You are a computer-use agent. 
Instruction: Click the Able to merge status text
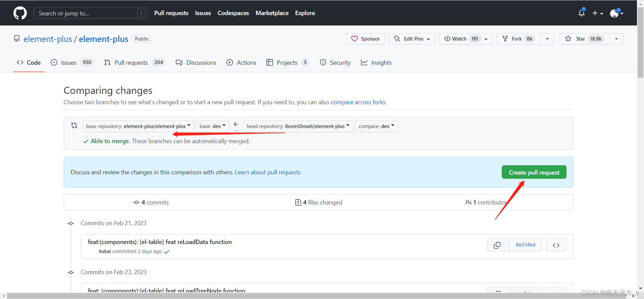(110, 141)
